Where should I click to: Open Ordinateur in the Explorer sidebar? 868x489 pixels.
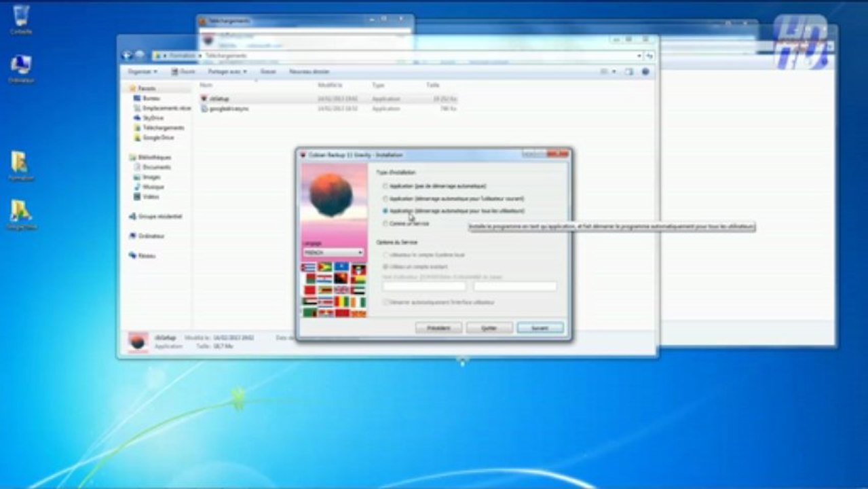pyautogui.click(x=147, y=236)
